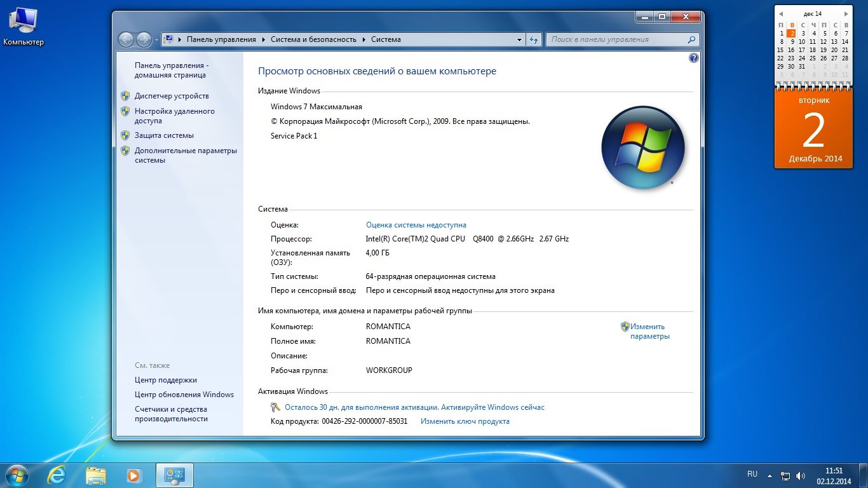Open Windows Explorer from taskbar
868x488 pixels.
(95, 475)
